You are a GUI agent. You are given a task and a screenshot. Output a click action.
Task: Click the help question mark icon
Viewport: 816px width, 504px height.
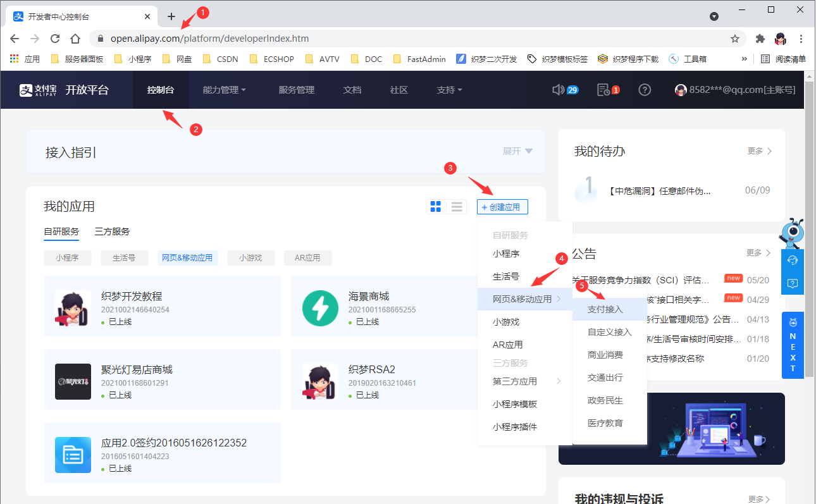coord(645,90)
